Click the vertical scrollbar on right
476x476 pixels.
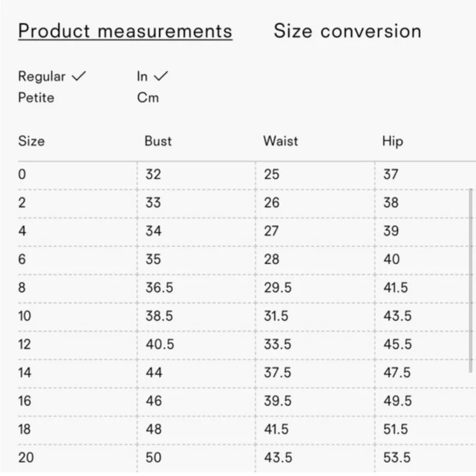[472, 279]
